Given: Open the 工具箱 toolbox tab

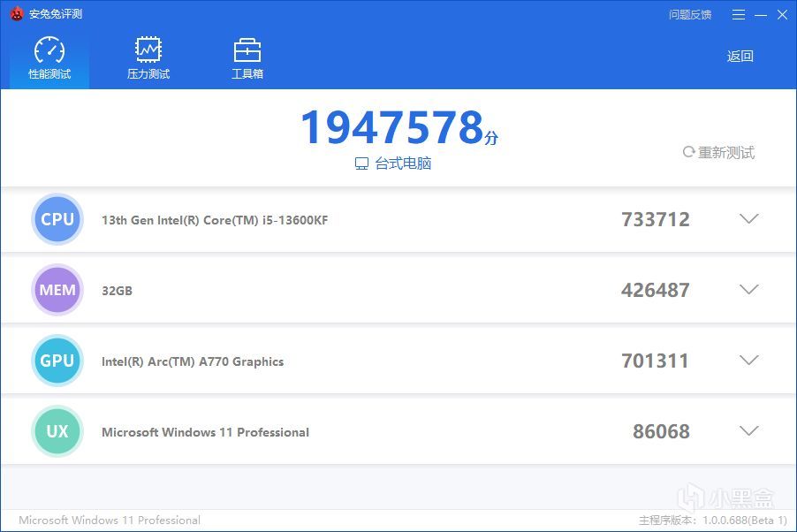Looking at the screenshot, I should click(247, 58).
